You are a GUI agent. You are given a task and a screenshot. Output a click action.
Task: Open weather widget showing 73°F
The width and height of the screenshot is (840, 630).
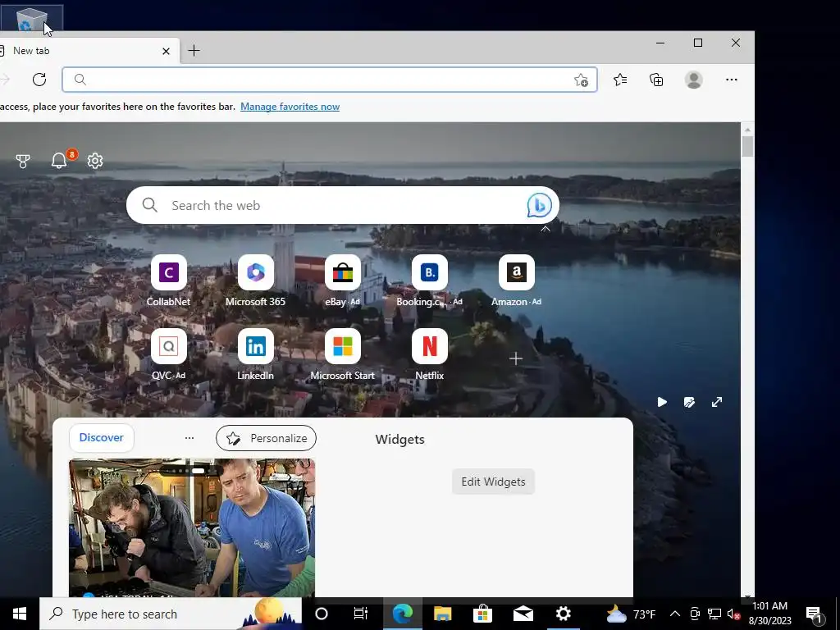click(x=631, y=614)
